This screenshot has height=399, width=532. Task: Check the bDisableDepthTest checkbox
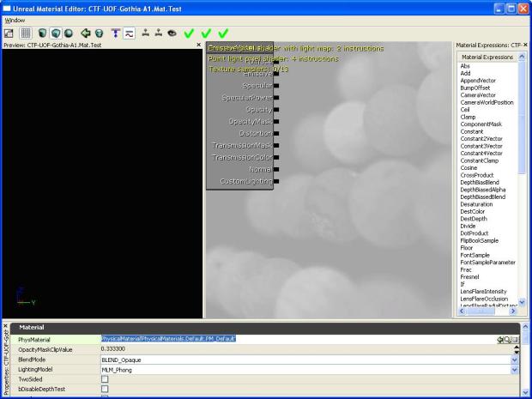(x=106, y=389)
